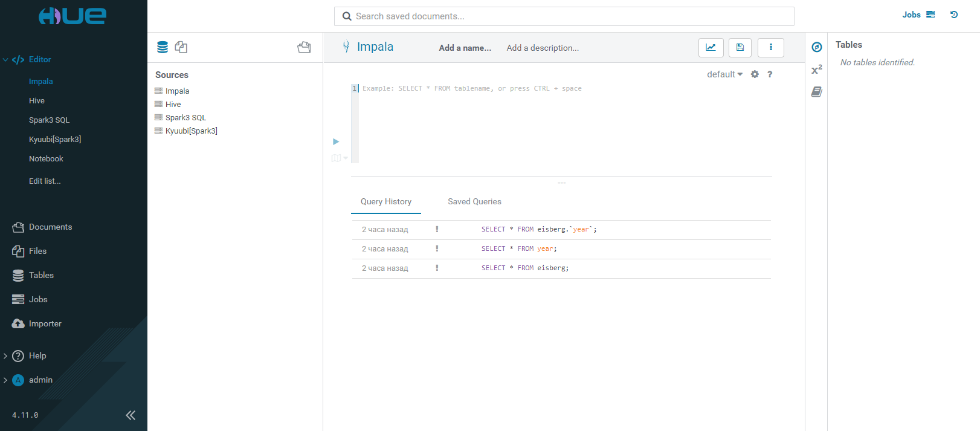Image resolution: width=980 pixels, height=431 pixels.
Task: Click the Impala editor leaf icon
Action: point(346,47)
